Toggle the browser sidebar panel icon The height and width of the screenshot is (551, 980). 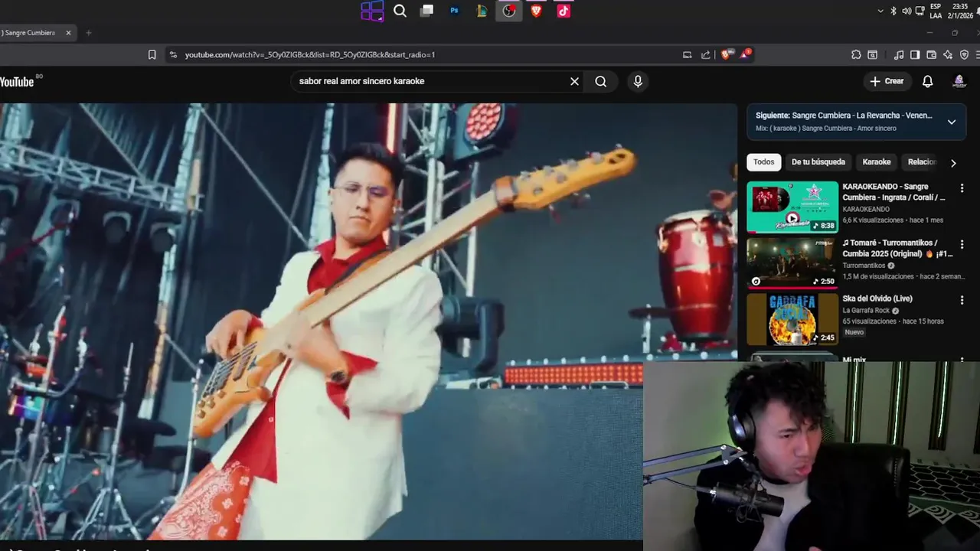pos(915,54)
